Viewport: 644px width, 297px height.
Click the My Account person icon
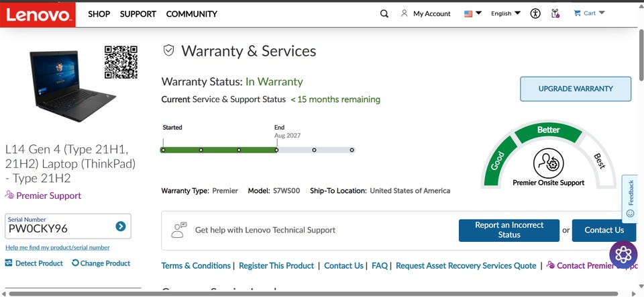point(404,13)
